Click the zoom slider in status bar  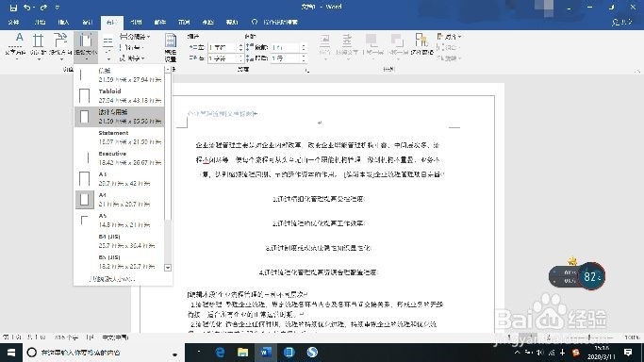coord(588,337)
